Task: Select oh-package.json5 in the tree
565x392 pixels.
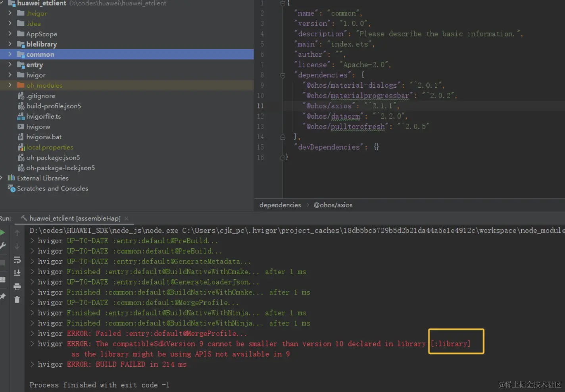Action: pyautogui.click(x=53, y=158)
